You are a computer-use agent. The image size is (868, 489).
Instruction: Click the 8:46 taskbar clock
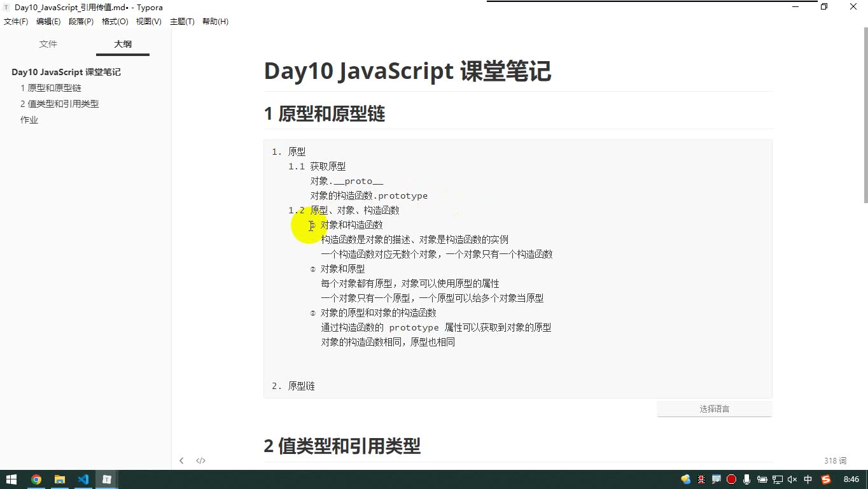pos(851,479)
